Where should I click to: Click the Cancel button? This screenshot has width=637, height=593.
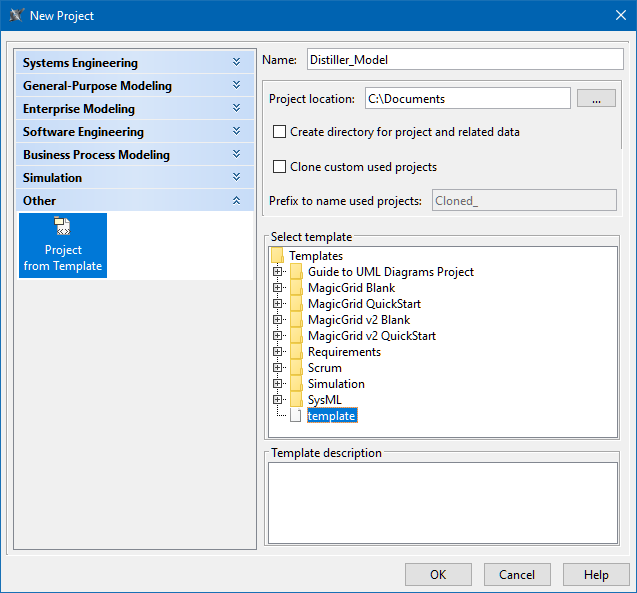pyautogui.click(x=517, y=575)
